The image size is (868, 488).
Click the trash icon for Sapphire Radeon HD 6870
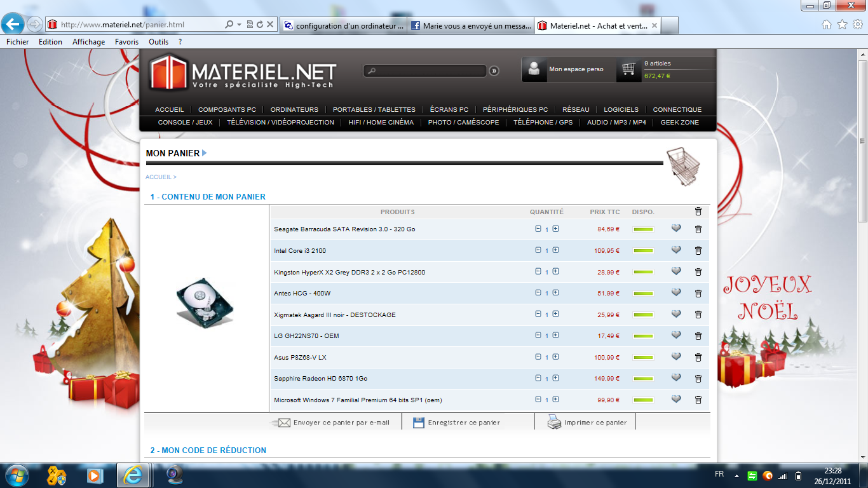coord(698,379)
